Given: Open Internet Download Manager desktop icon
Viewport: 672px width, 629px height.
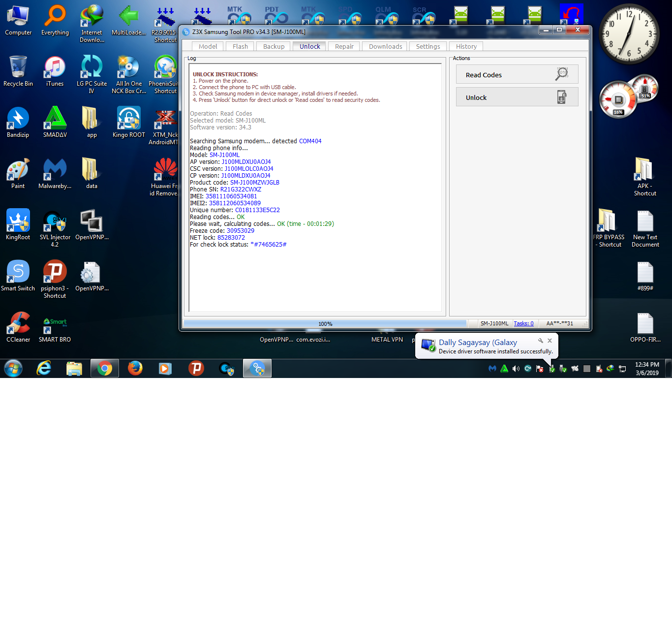Looking at the screenshot, I should tap(92, 24).
